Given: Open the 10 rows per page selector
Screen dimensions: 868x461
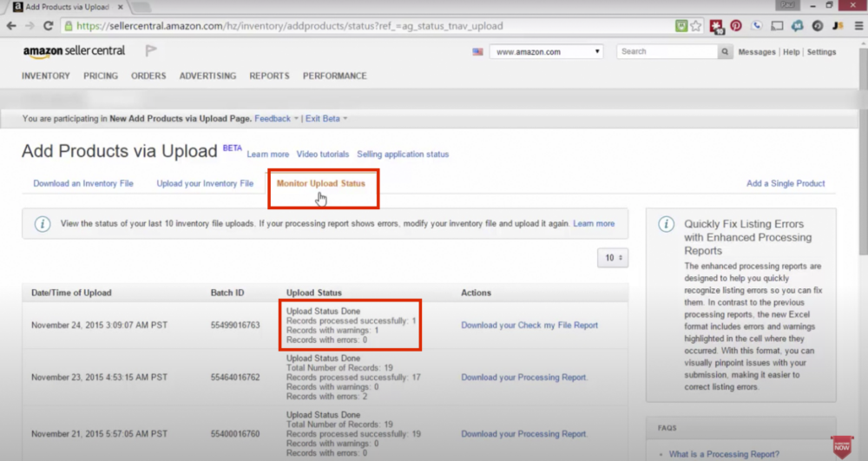Looking at the screenshot, I should pos(613,258).
